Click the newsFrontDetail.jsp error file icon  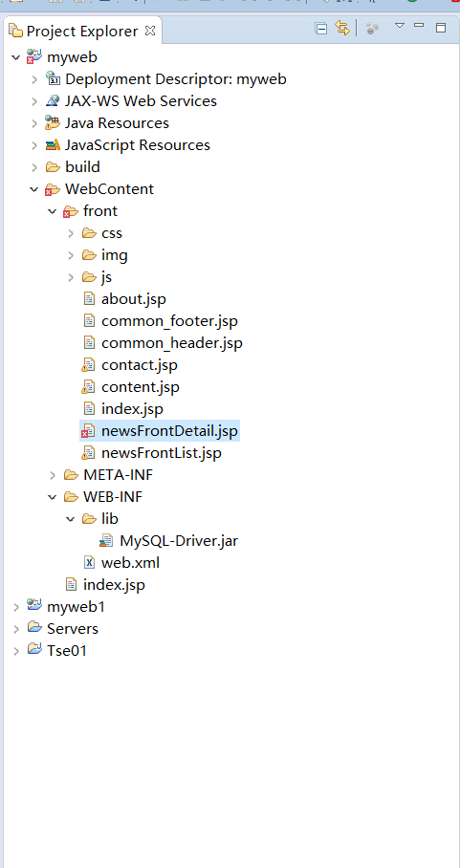88,431
